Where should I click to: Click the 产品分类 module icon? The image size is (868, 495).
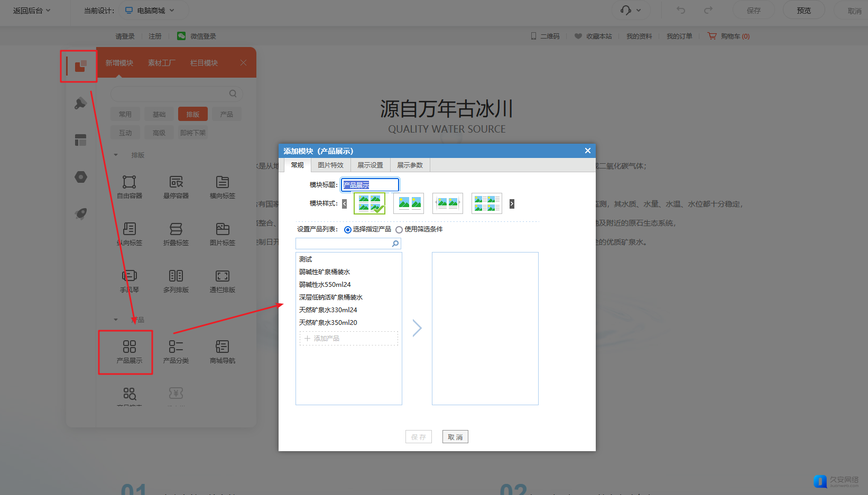tap(176, 347)
